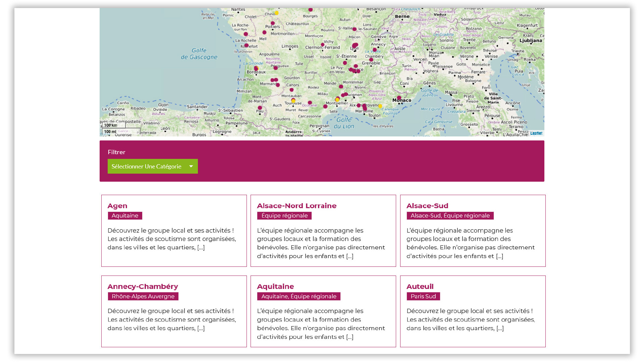Open the Sélectionner Une Catégorie dropdown
Viewport: 644px width, 362px height.
(147, 166)
